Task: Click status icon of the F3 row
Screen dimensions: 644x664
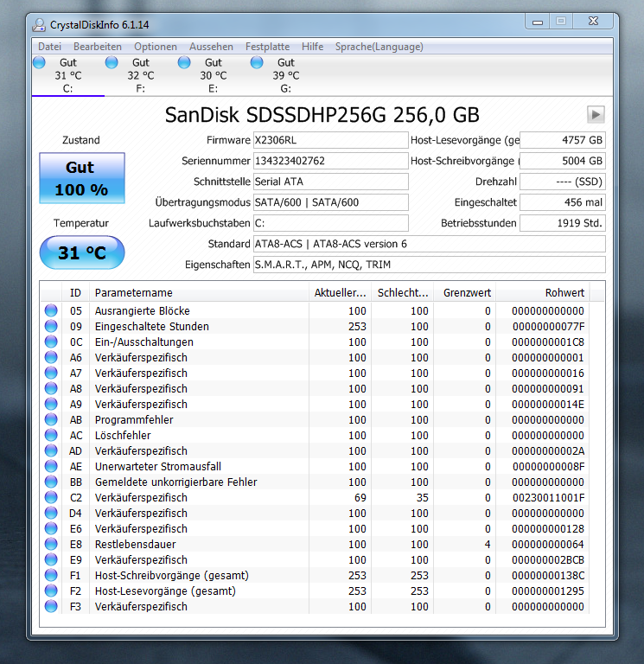Action: [x=51, y=607]
